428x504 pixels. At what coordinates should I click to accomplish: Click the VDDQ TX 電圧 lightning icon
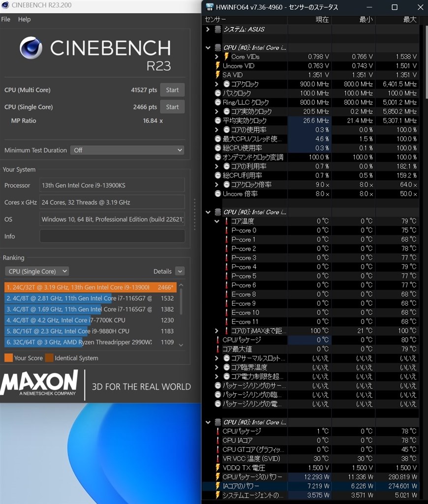point(217,468)
